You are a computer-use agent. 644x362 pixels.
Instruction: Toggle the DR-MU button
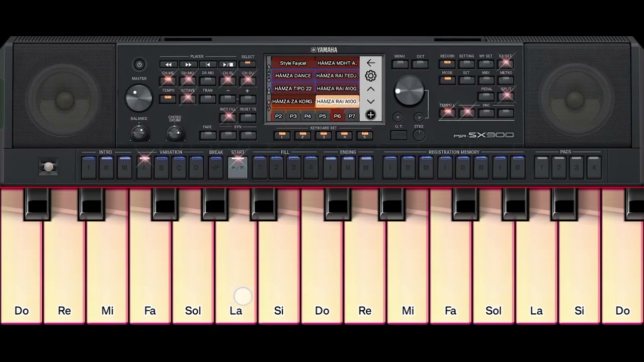208,80
